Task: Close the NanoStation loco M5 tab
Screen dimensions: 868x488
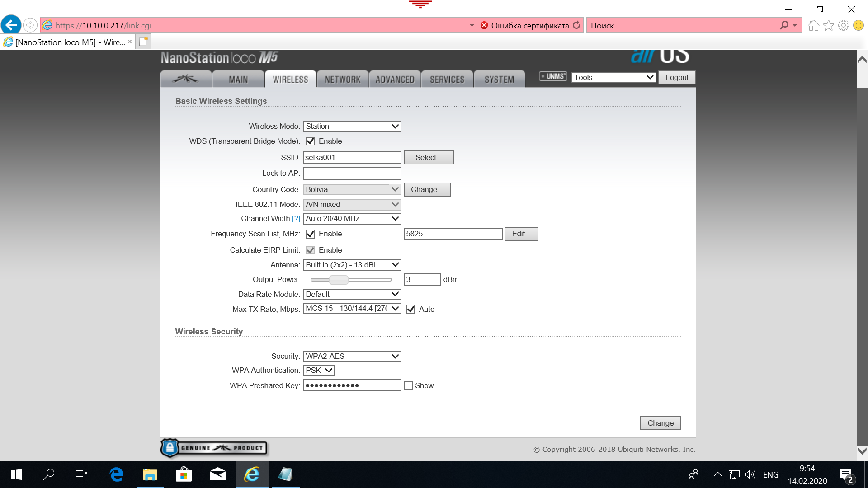Action: [x=130, y=42]
